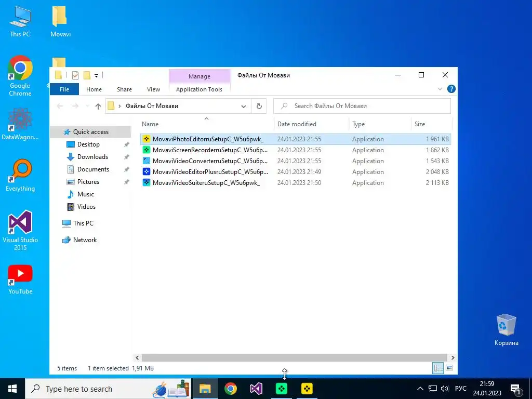Switch to Large icons view button

[449, 368]
